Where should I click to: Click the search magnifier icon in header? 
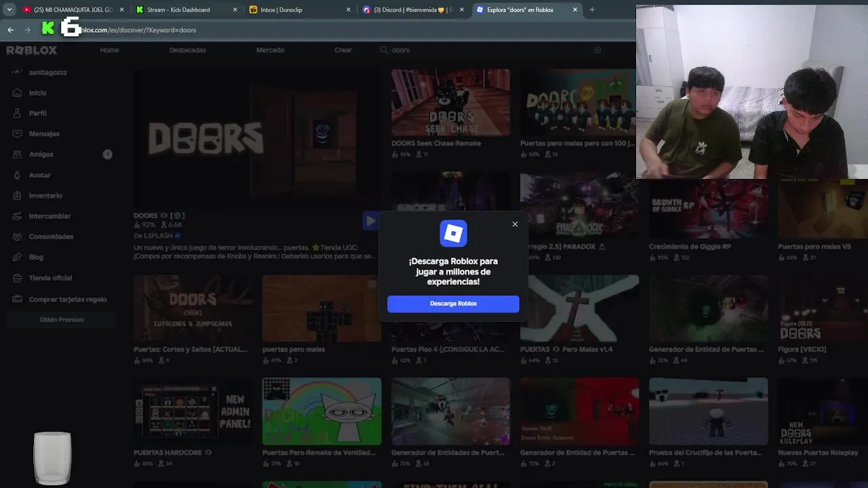pyautogui.click(x=384, y=50)
